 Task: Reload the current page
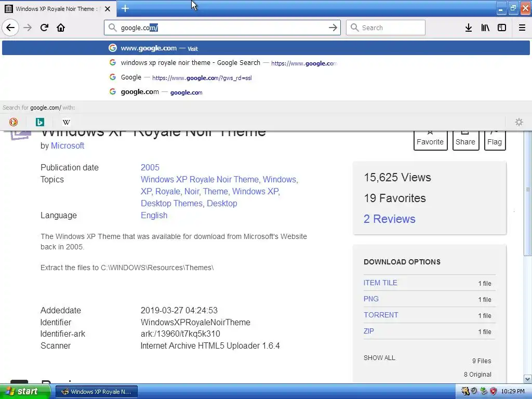[44, 28]
